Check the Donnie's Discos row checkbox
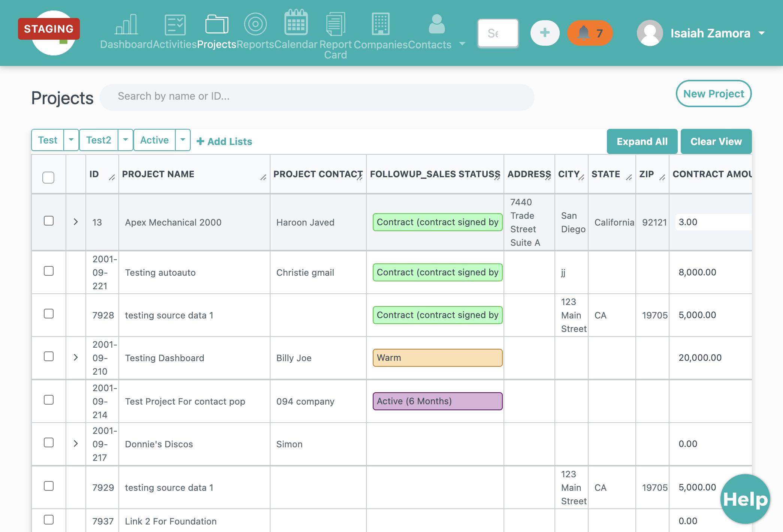 [49, 442]
